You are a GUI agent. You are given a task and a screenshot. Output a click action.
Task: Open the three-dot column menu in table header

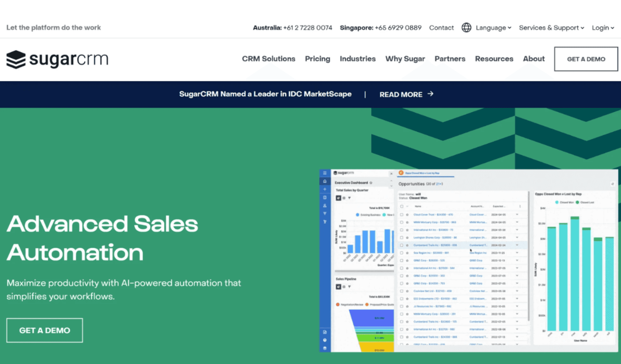520,207
